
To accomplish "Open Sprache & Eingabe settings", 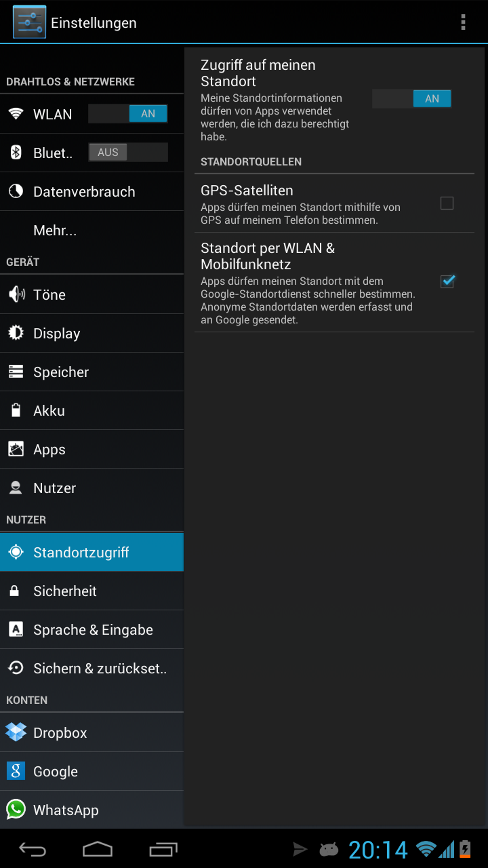I will click(93, 630).
